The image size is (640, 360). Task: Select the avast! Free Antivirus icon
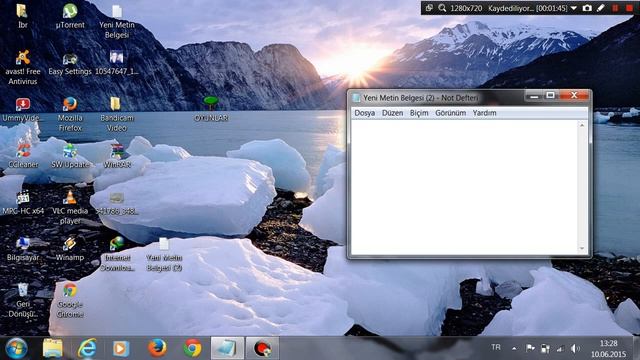click(x=23, y=67)
